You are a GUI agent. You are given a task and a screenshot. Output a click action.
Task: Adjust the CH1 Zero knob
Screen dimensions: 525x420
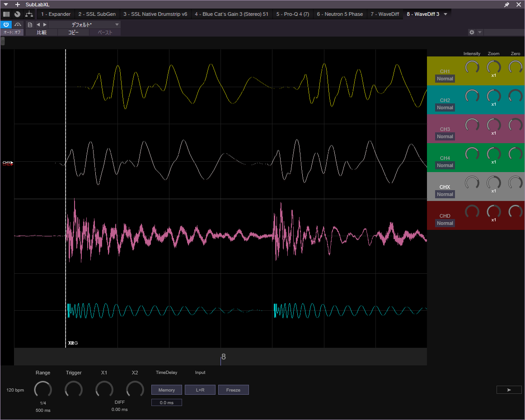[516, 67]
